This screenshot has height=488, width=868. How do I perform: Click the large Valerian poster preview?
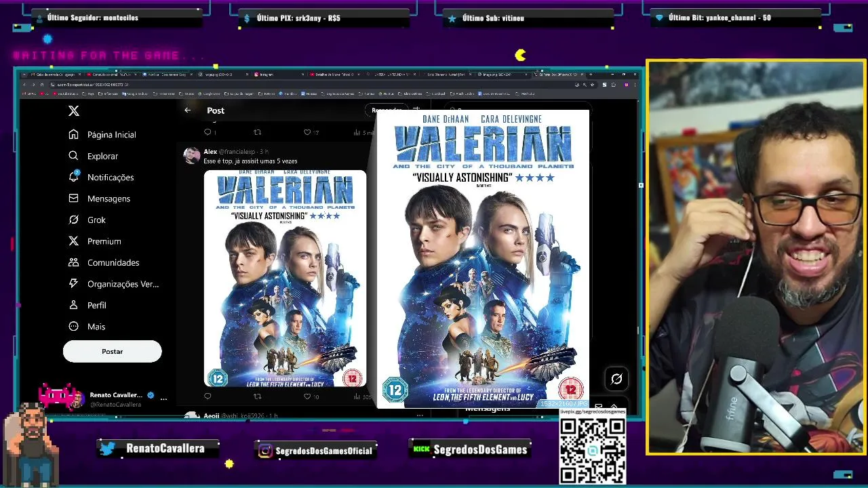coord(483,259)
